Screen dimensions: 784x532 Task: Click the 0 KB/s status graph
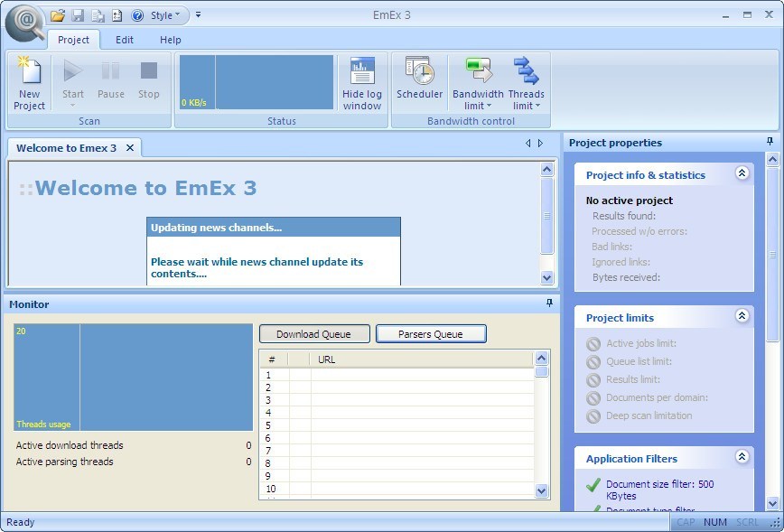pos(256,82)
